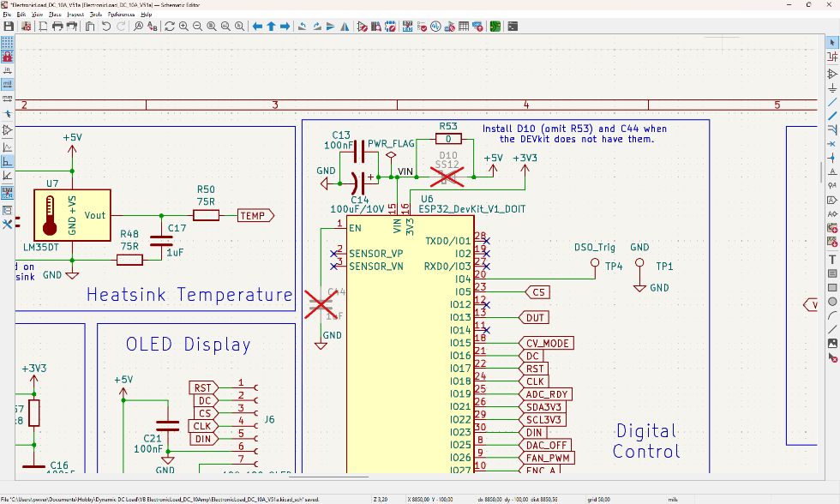Open the Annotate Schematic tool

[x=408, y=27]
